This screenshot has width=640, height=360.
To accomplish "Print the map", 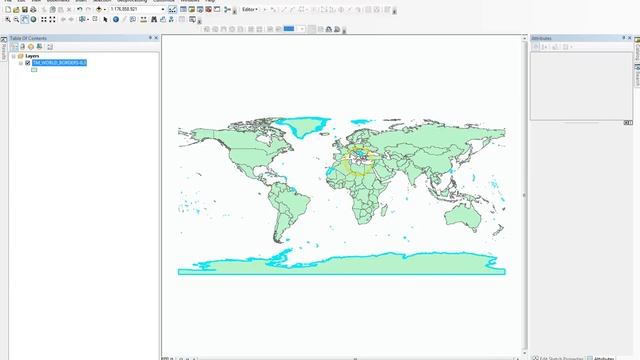I will 33,9.
